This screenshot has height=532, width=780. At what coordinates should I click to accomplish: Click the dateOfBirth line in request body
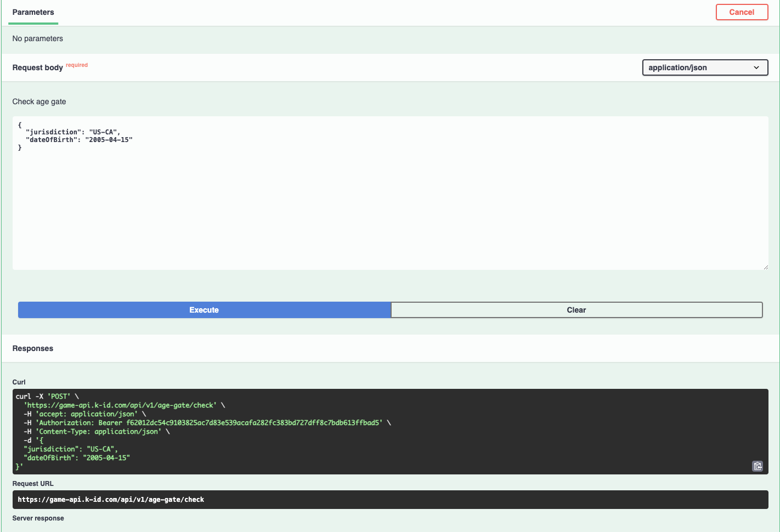coord(79,140)
